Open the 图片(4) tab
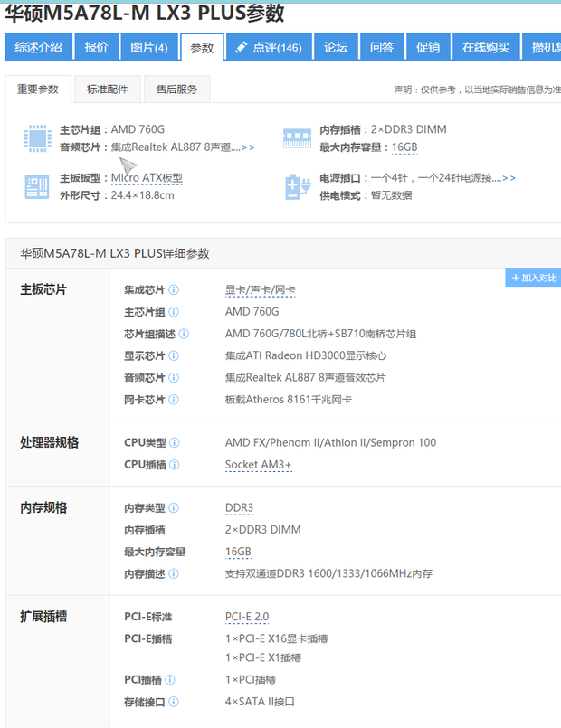This screenshot has width=561, height=728. pyautogui.click(x=149, y=47)
